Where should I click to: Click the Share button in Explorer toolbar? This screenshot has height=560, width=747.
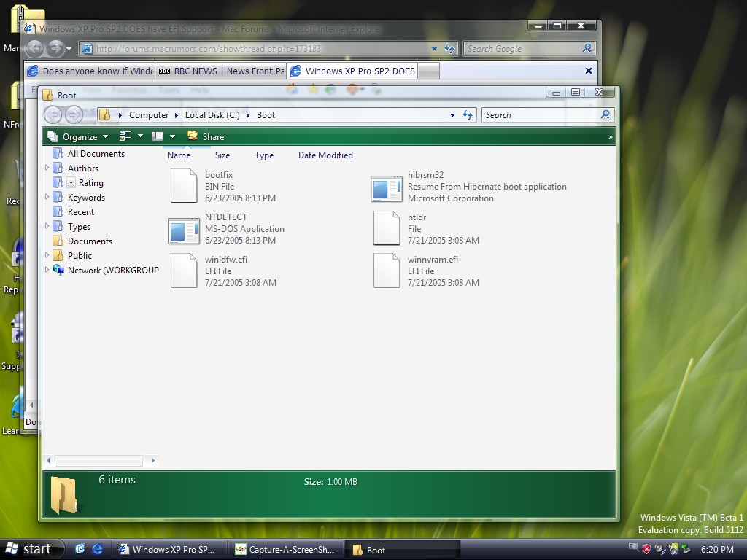click(x=206, y=136)
